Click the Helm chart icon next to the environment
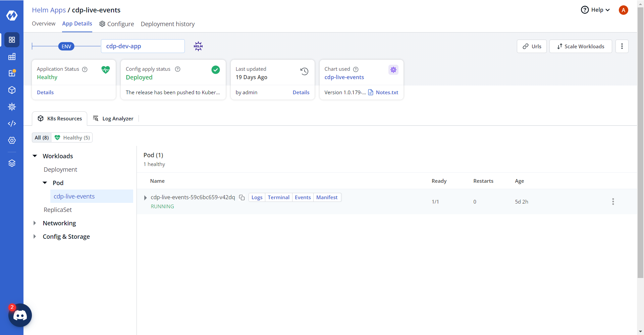 [x=198, y=46]
